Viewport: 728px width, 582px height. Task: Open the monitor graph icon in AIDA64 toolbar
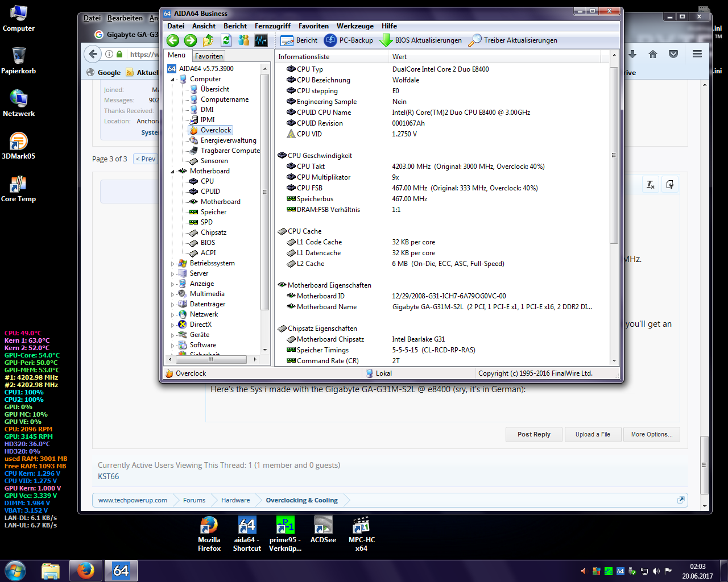coord(261,40)
